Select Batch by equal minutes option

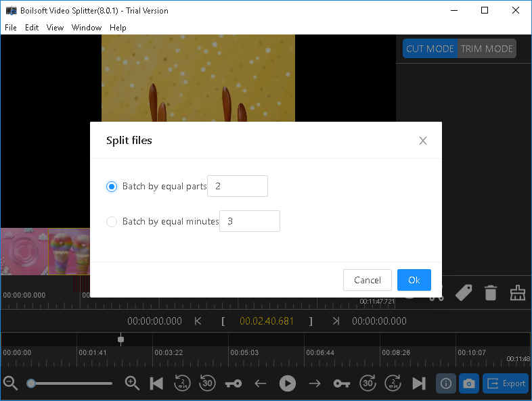(x=112, y=222)
